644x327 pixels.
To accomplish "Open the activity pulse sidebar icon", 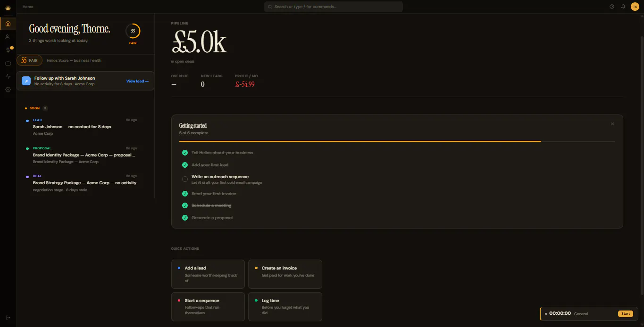I will click(8, 76).
